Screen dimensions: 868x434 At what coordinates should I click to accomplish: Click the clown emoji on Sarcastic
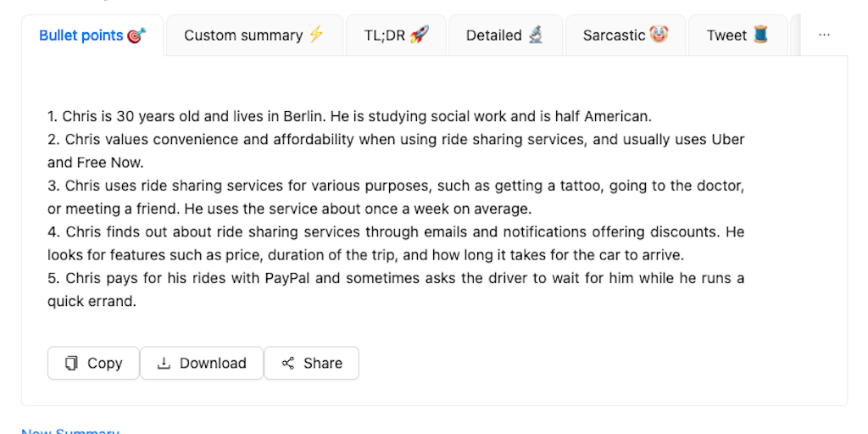[x=659, y=35]
